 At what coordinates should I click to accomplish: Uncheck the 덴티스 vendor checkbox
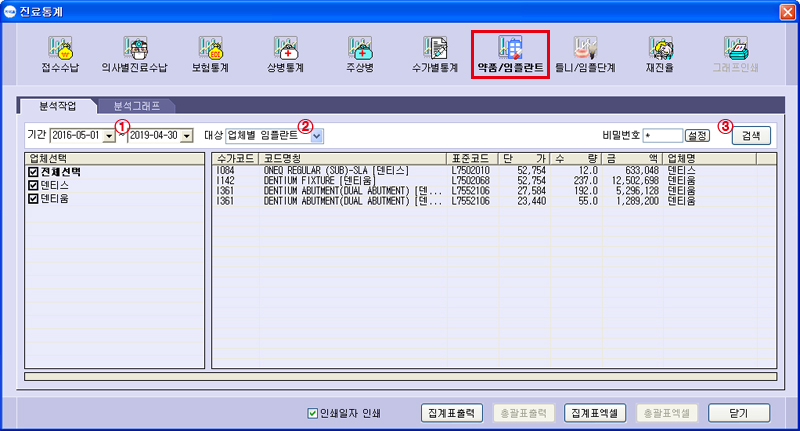[33, 185]
